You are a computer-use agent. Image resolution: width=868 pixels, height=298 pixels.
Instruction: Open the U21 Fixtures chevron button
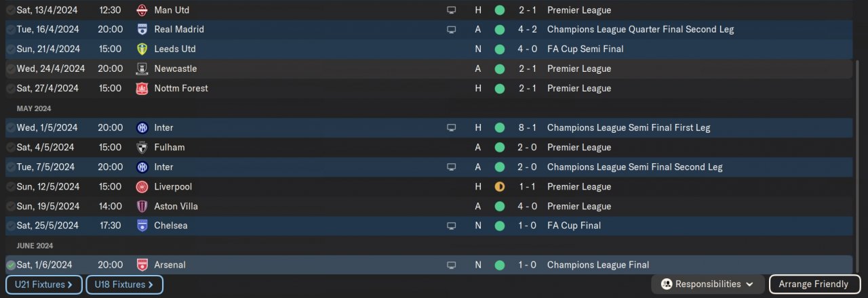pyautogui.click(x=44, y=285)
